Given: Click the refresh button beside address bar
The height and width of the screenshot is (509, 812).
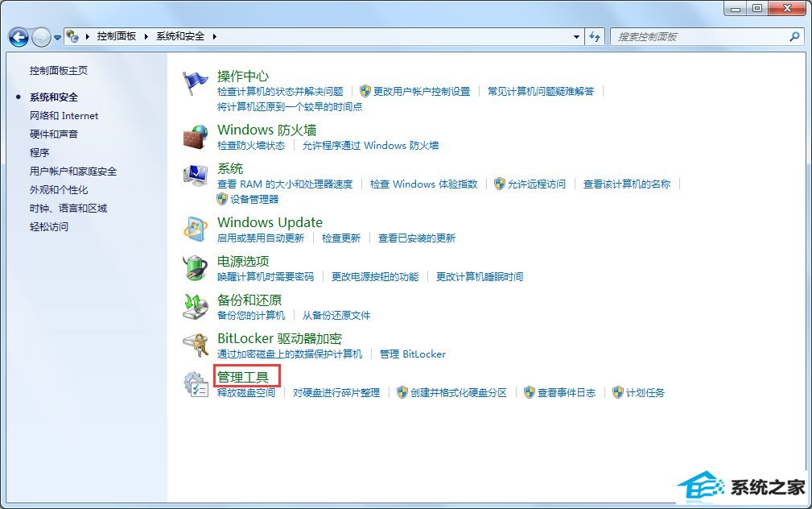Looking at the screenshot, I should click(595, 37).
